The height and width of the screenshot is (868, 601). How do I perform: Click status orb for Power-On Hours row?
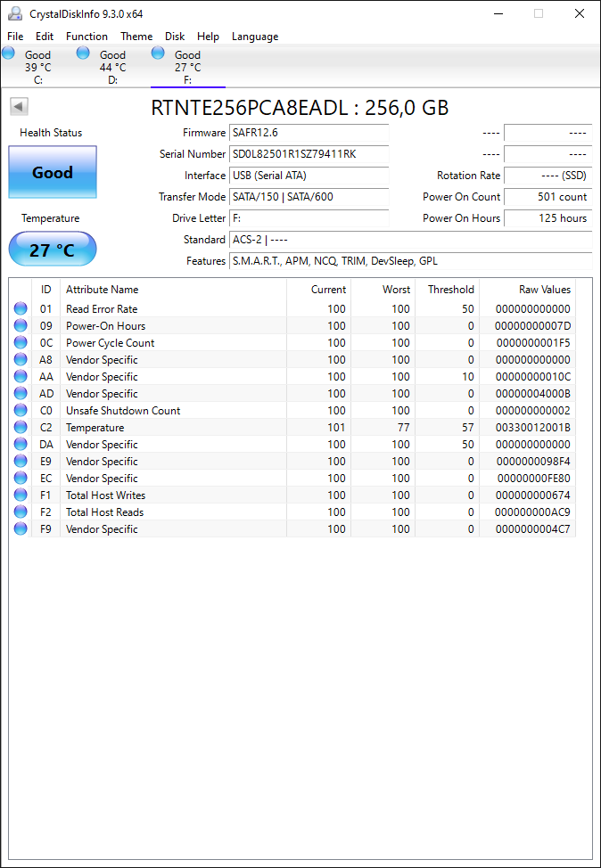click(x=21, y=325)
